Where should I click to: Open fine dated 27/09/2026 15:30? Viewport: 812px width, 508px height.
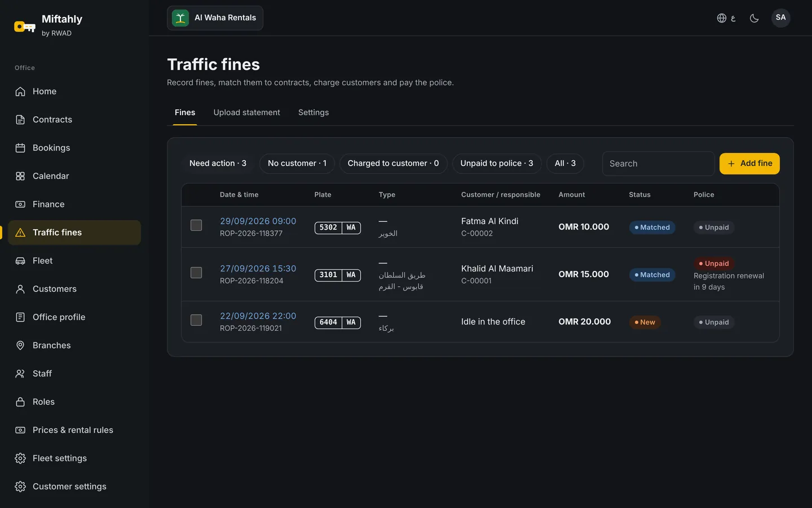tap(258, 269)
